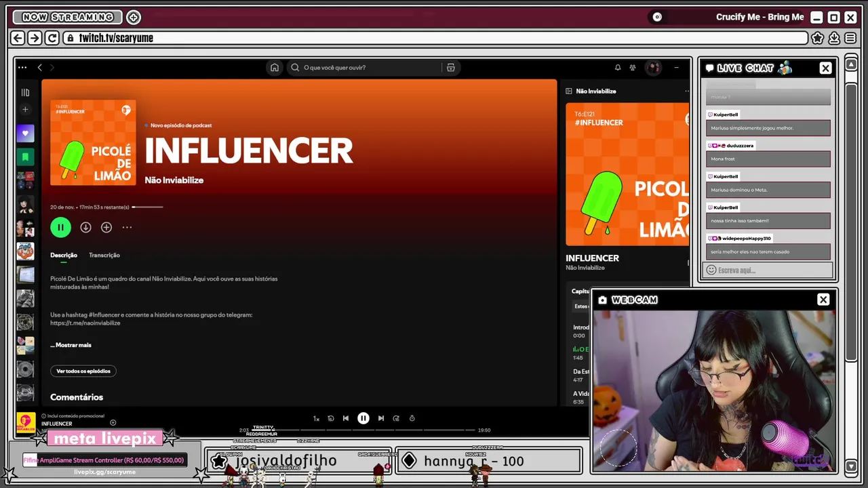The image size is (868, 488).
Task: Select the Descrição tab
Action: coord(64,256)
